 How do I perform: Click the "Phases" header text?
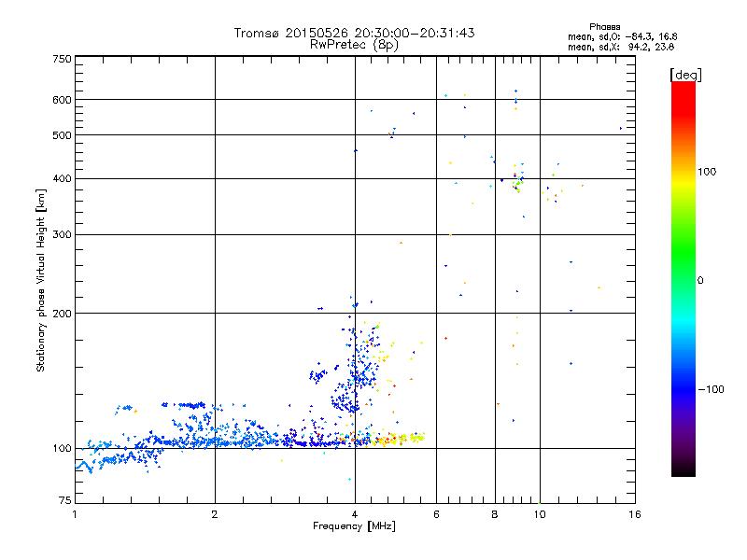[604, 27]
